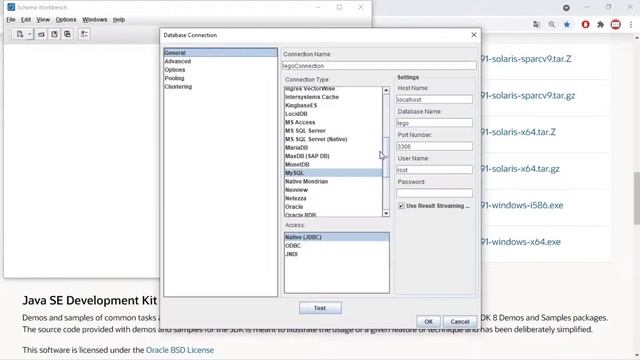Select KingbaseES connection type

[333, 105]
